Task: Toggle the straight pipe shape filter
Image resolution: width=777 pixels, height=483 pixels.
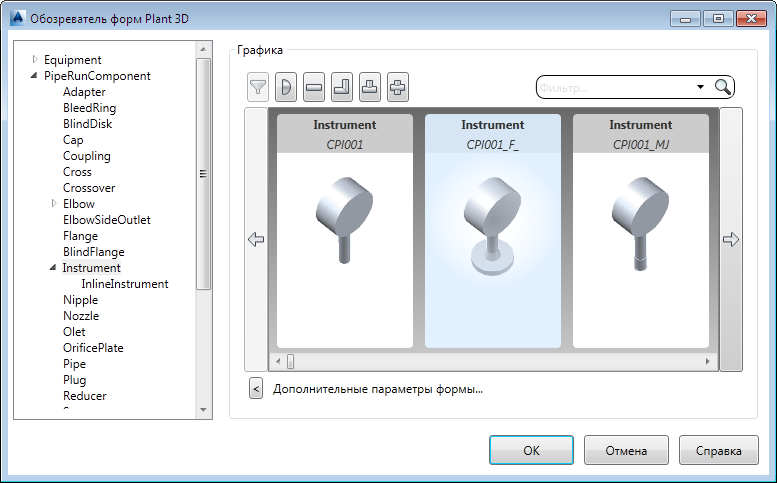Action: (314, 87)
